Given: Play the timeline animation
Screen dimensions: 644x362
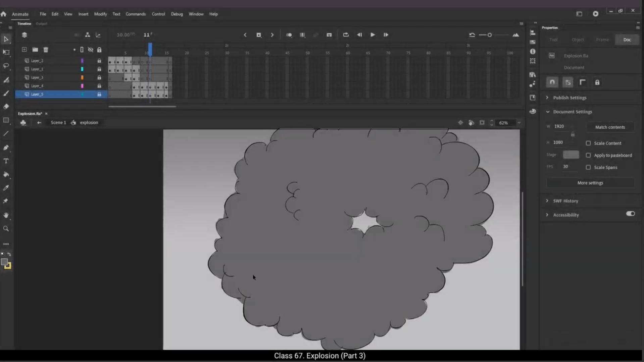Looking at the screenshot, I should click(x=373, y=35).
